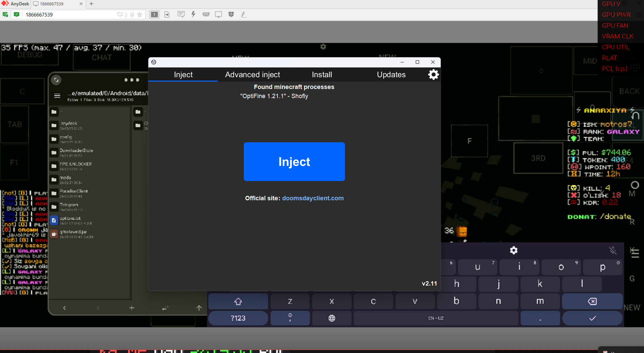
Task: Open the ParadiseClient folder
Action: coord(89,193)
